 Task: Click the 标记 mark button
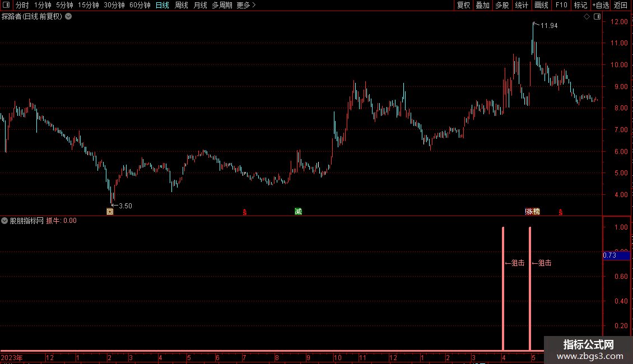point(580,5)
